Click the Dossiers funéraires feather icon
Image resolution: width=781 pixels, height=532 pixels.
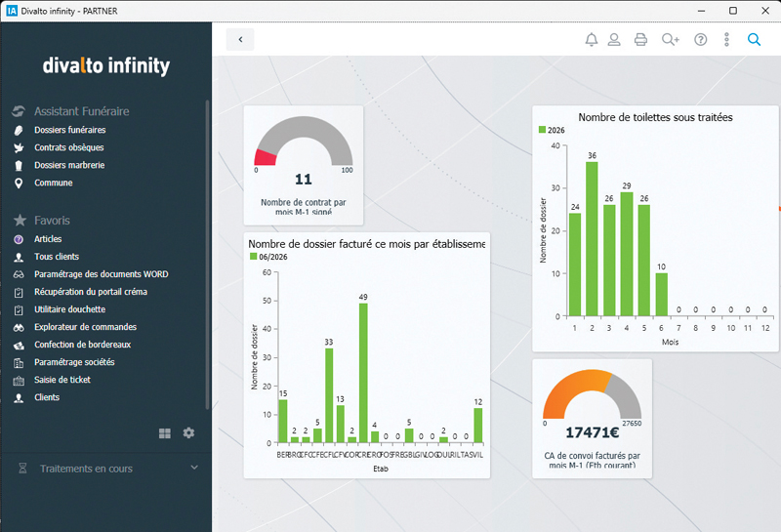(x=19, y=131)
